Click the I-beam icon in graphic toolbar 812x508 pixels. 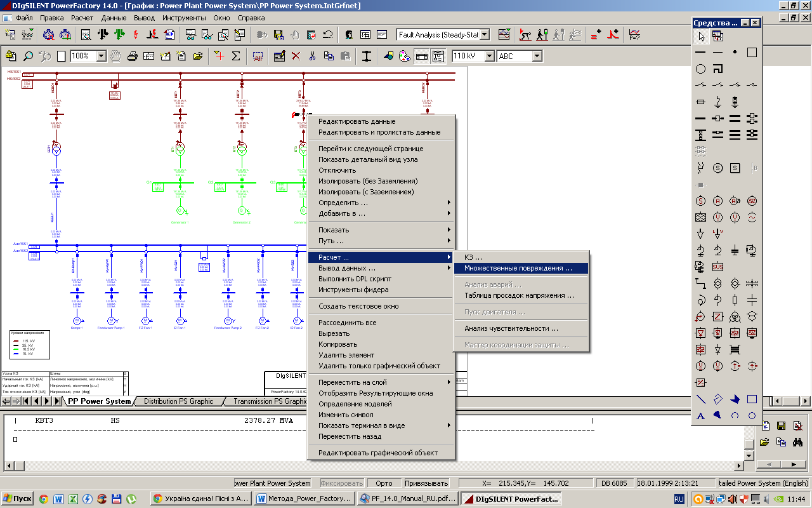[x=367, y=56]
